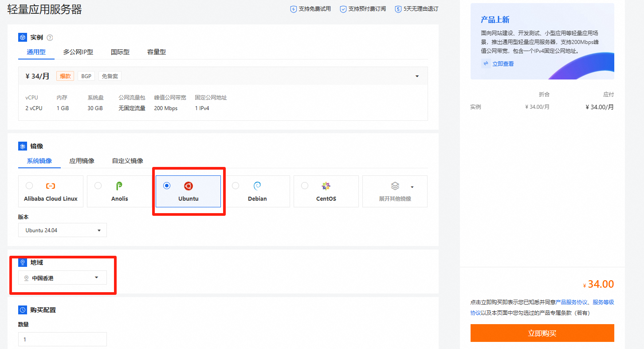This screenshot has height=349, width=644.
Task: Select the Ubuntu radio button
Action: pos(167,186)
